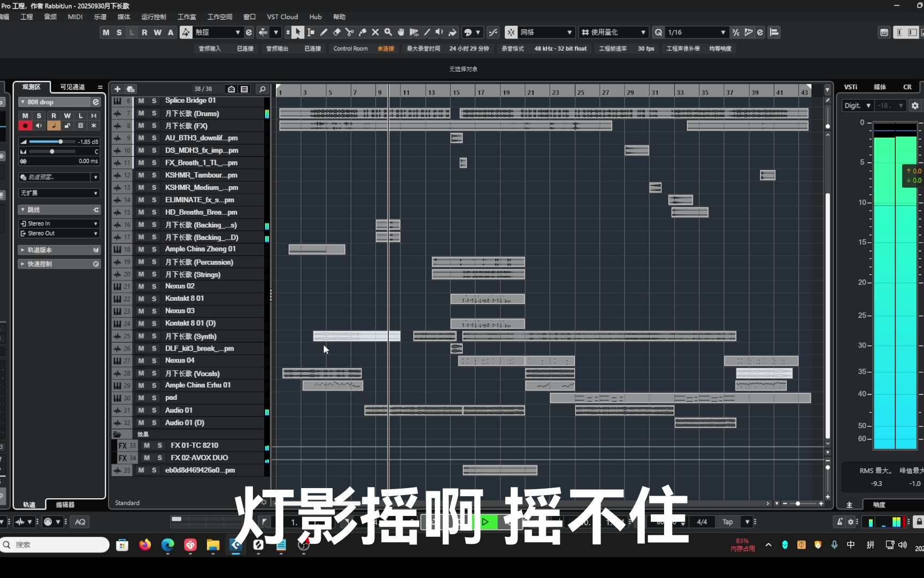Select the Mute X tool
This screenshot has width=924, height=578.
[x=375, y=33]
